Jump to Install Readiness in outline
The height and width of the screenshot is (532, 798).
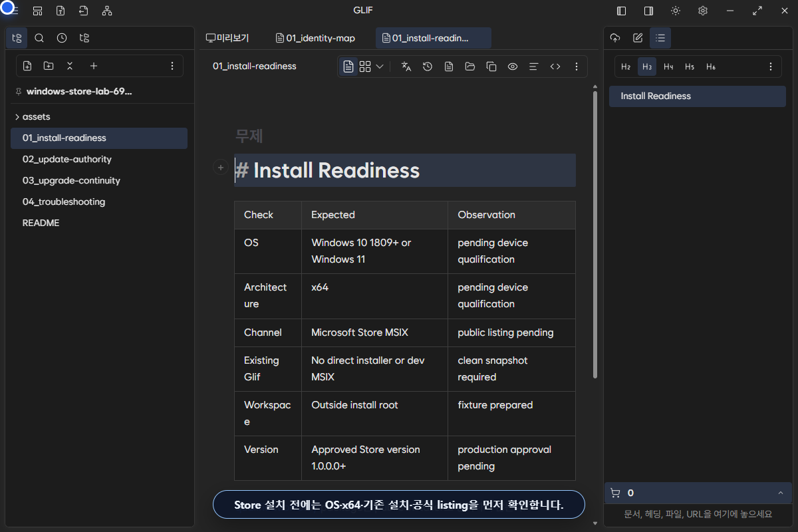698,96
